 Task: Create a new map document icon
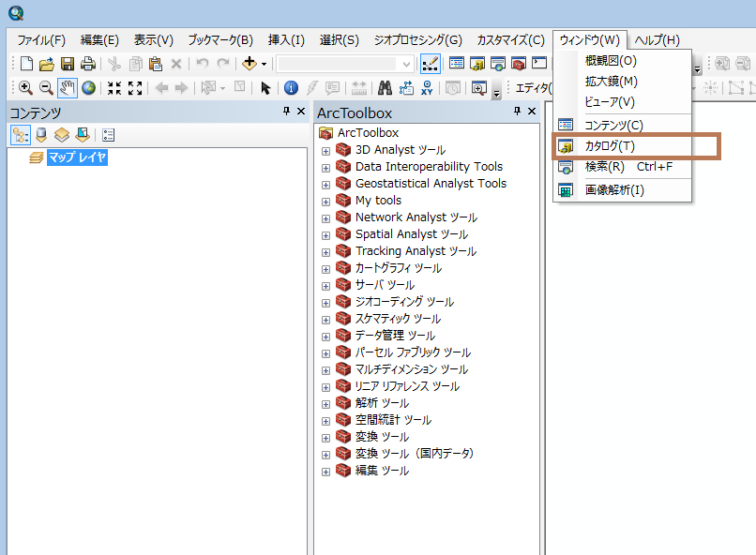(26, 64)
